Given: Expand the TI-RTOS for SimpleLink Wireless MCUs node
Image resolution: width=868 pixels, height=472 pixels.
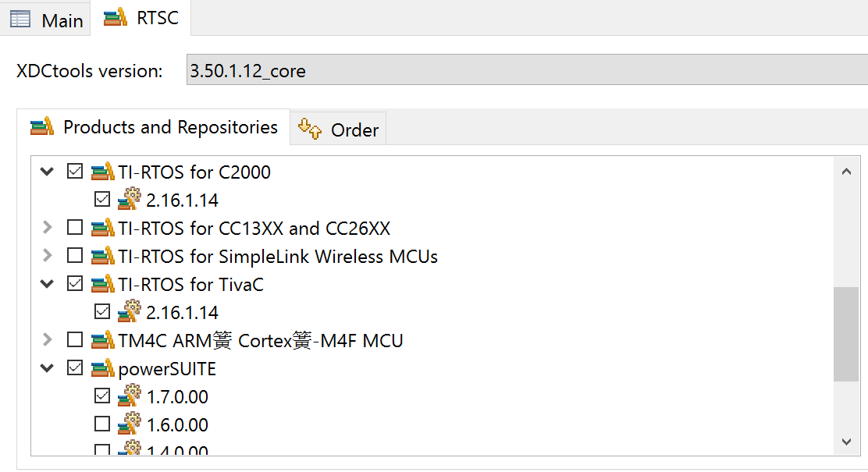Looking at the screenshot, I should (x=48, y=256).
